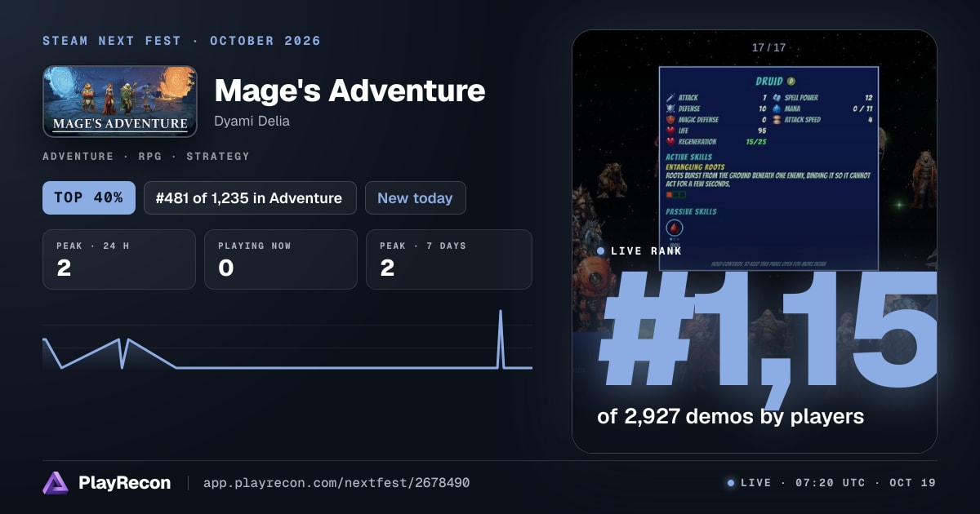Click the sword icon beside Attack
980x514 pixels.
point(671,98)
